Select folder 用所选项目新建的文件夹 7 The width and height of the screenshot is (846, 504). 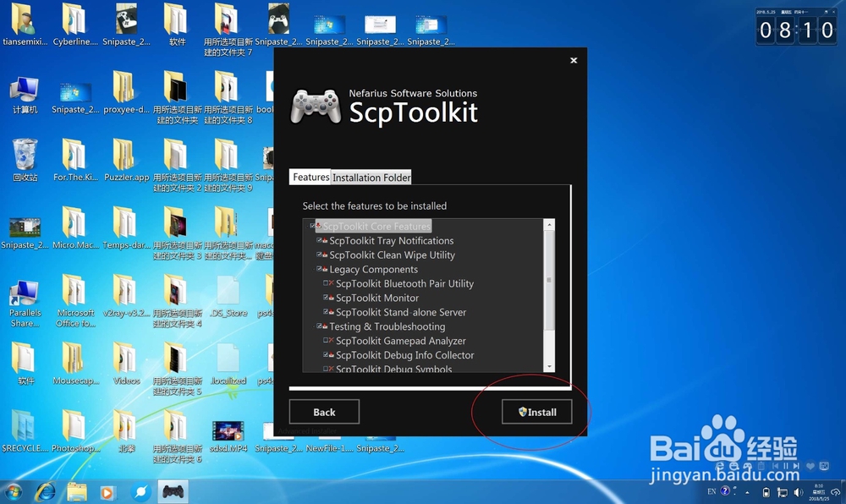(228, 30)
